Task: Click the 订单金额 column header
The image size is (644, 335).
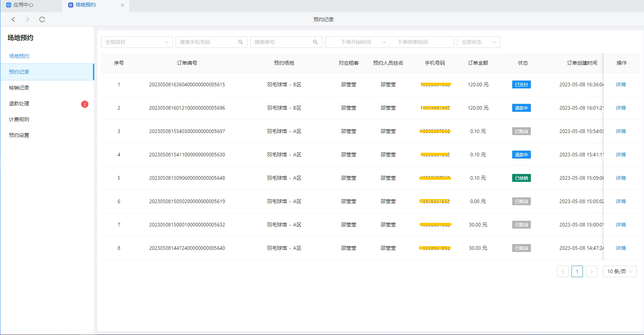Action: pyautogui.click(x=478, y=63)
